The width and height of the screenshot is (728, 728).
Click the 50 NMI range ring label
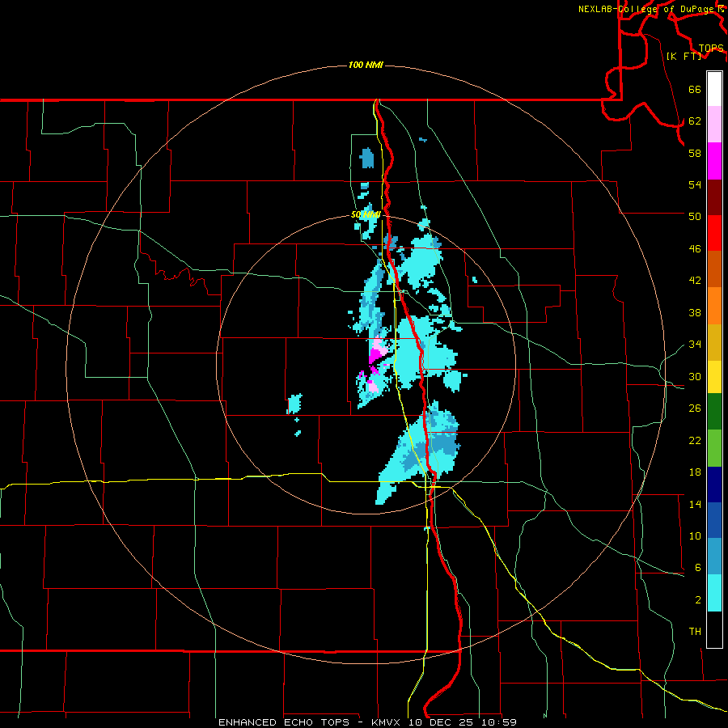(x=366, y=214)
